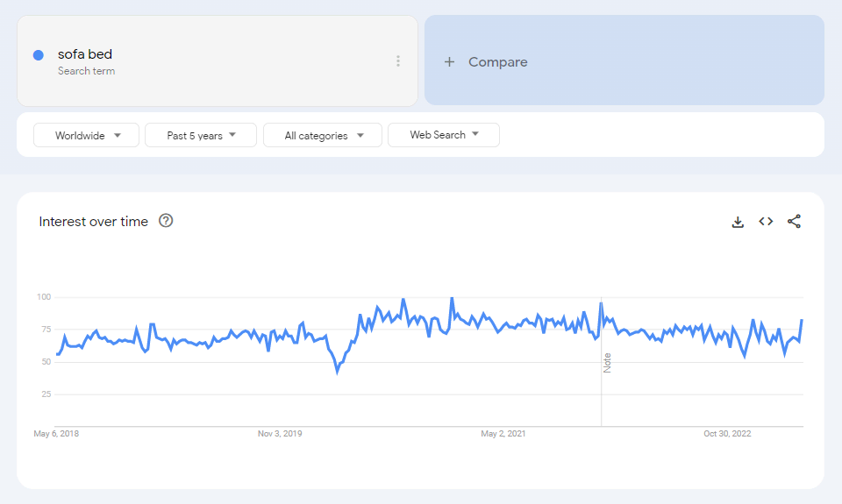Open the Past 5 years time range dropdown
This screenshot has width=842, height=504.
201,135
